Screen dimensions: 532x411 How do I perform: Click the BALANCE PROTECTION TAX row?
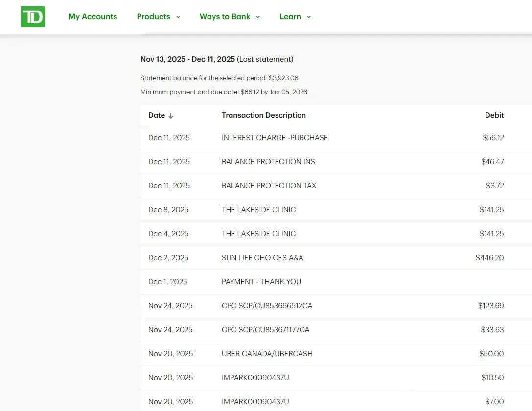[269, 186]
